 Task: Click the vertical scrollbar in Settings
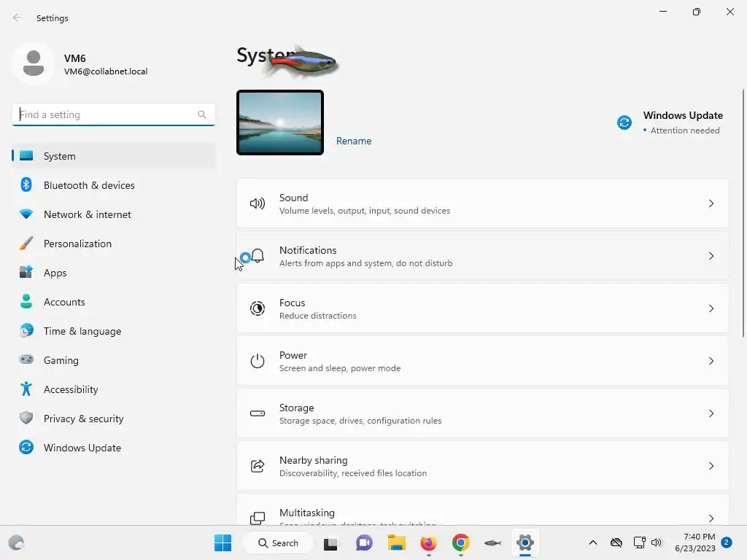[743, 214]
